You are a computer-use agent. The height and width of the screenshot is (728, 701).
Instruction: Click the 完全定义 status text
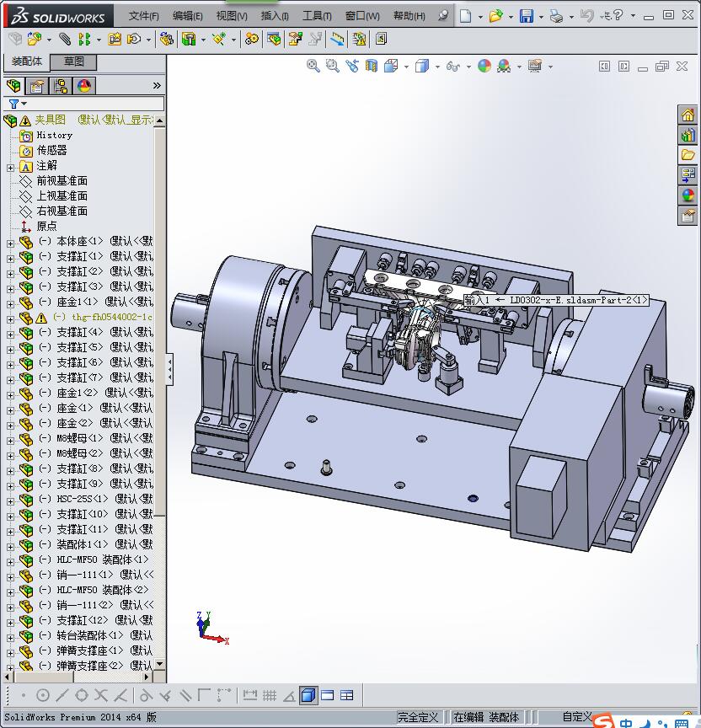[418, 717]
